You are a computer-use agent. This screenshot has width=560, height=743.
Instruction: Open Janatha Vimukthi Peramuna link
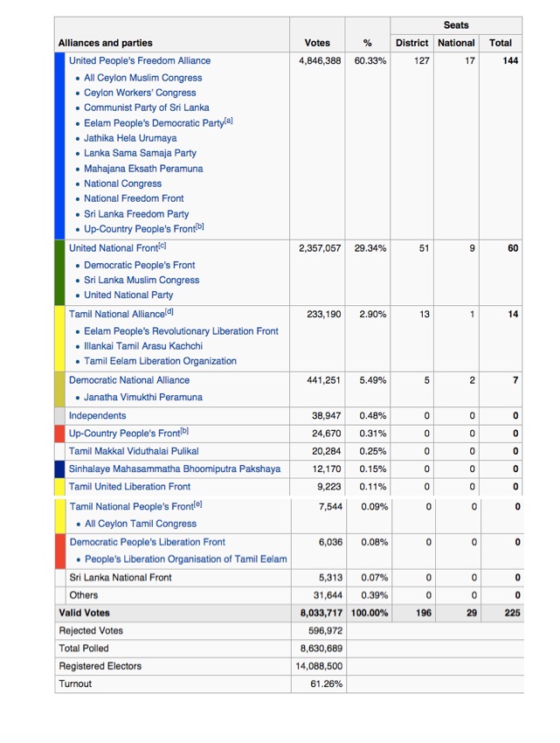coord(143,397)
